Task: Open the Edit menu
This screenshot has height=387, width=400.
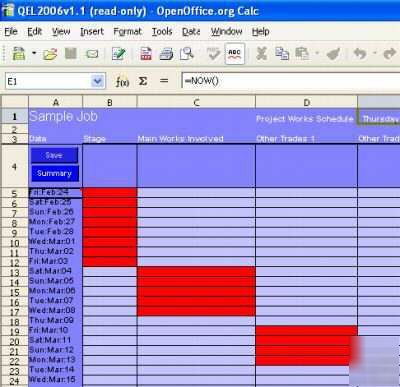Action: (x=35, y=32)
